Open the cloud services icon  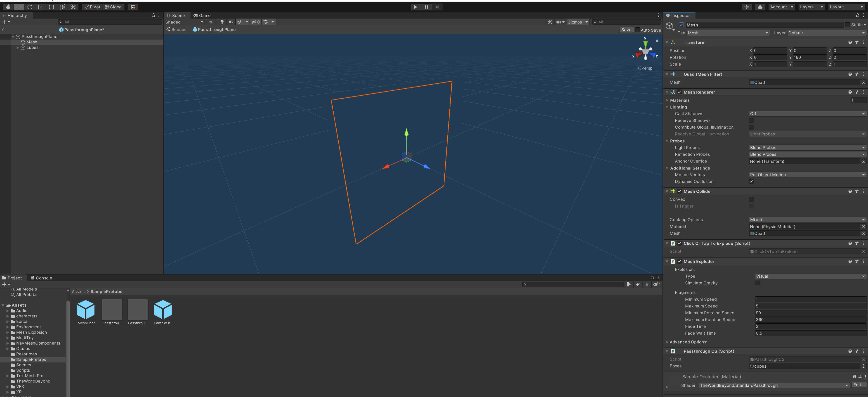click(x=760, y=7)
